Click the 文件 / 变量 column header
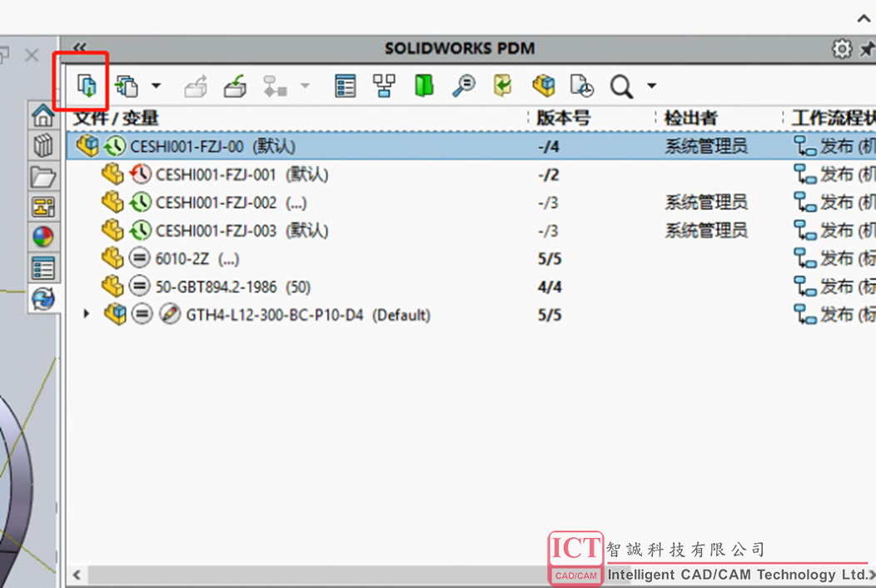The image size is (876, 588). pyautogui.click(x=117, y=118)
